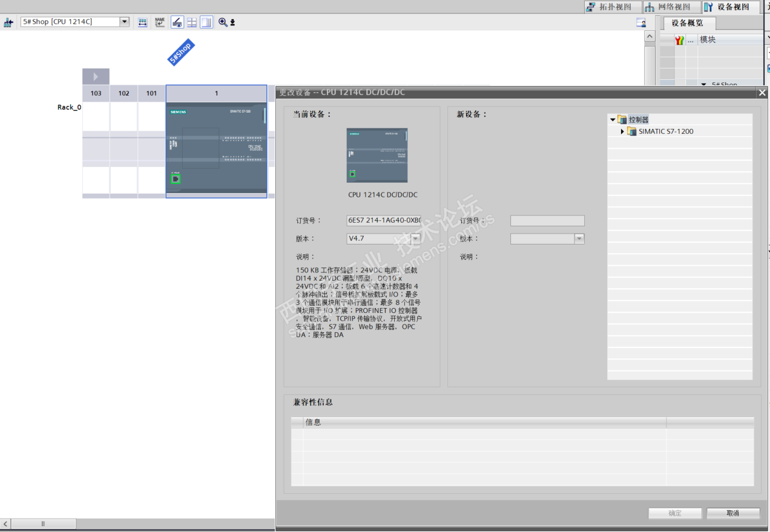
Task: Click the wrench status column header icon
Action: (x=680, y=40)
